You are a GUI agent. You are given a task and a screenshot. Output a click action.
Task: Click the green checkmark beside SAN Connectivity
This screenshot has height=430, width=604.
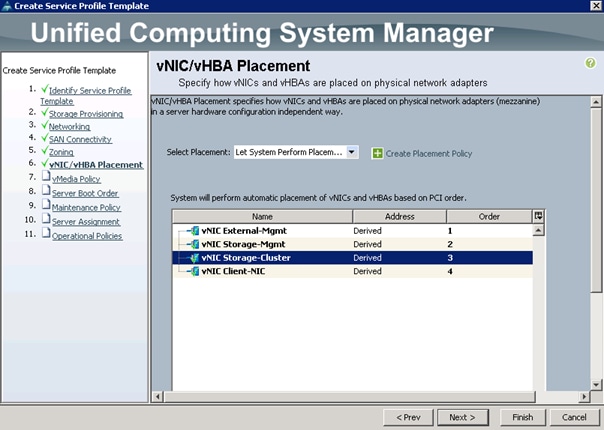tap(45, 138)
